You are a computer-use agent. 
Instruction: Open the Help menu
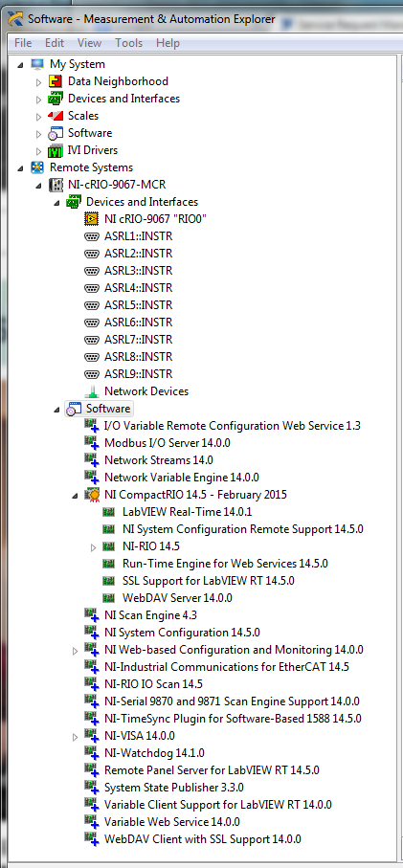[x=168, y=43]
